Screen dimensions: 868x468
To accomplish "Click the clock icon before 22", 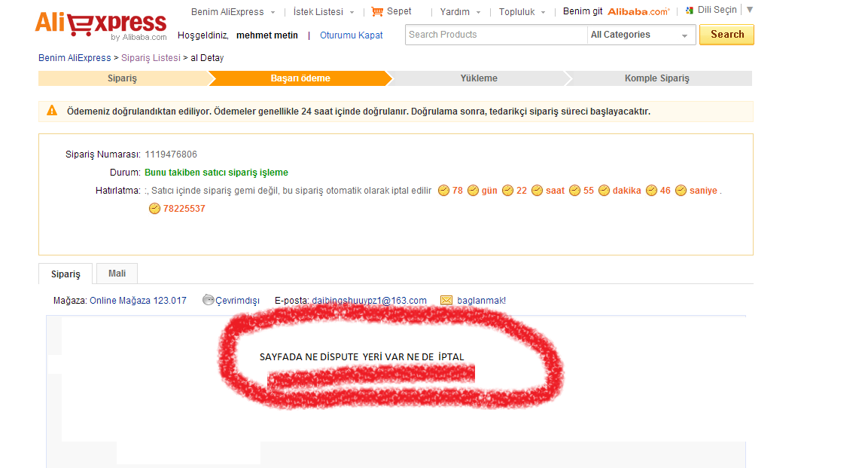I will click(507, 191).
